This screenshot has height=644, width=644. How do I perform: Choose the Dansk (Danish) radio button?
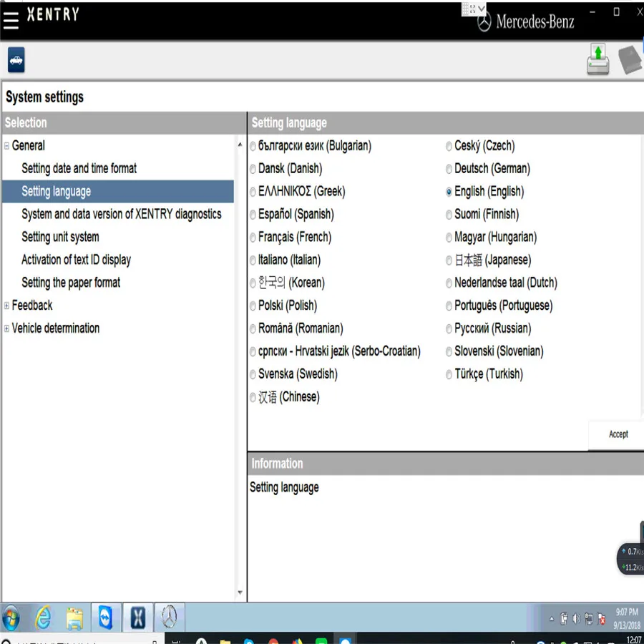tap(253, 169)
